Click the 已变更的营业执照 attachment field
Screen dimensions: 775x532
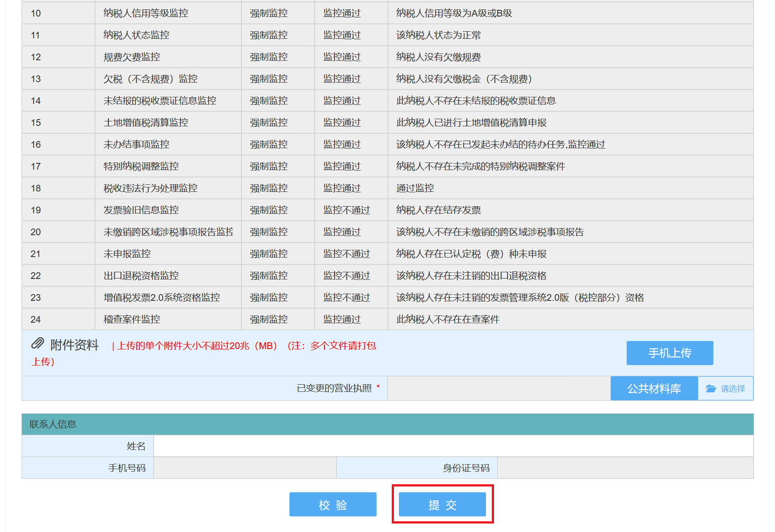click(x=481, y=387)
